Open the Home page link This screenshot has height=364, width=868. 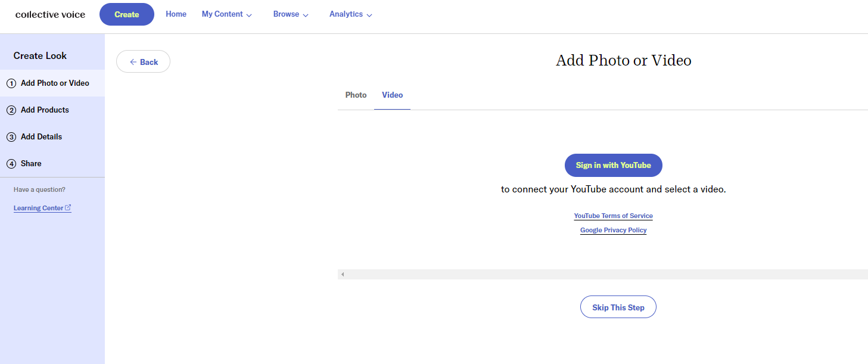click(176, 14)
